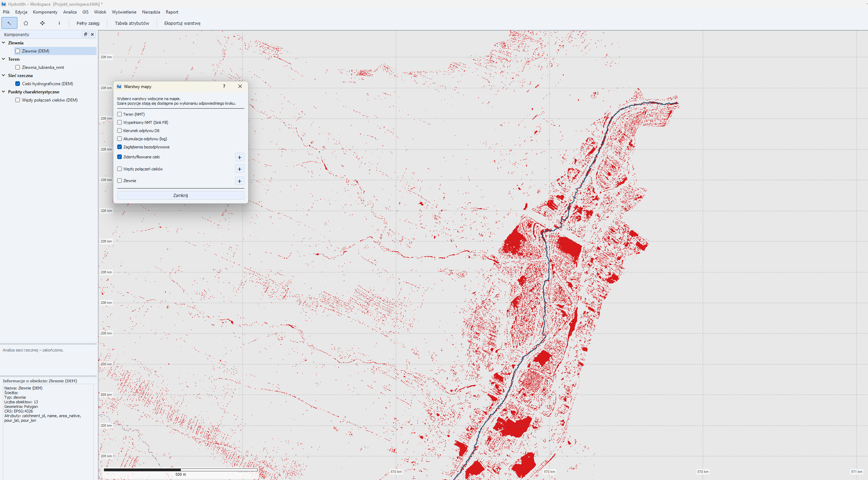Collapse the Teren tree group
This screenshot has height=480, width=868.
click(x=4, y=59)
